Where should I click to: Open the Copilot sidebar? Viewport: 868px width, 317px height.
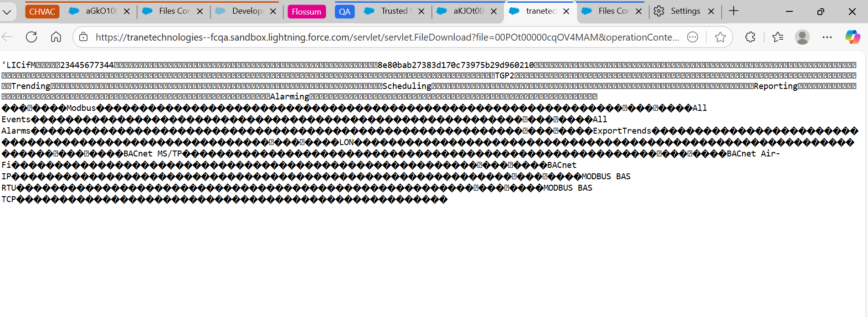pyautogui.click(x=853, y=37)
